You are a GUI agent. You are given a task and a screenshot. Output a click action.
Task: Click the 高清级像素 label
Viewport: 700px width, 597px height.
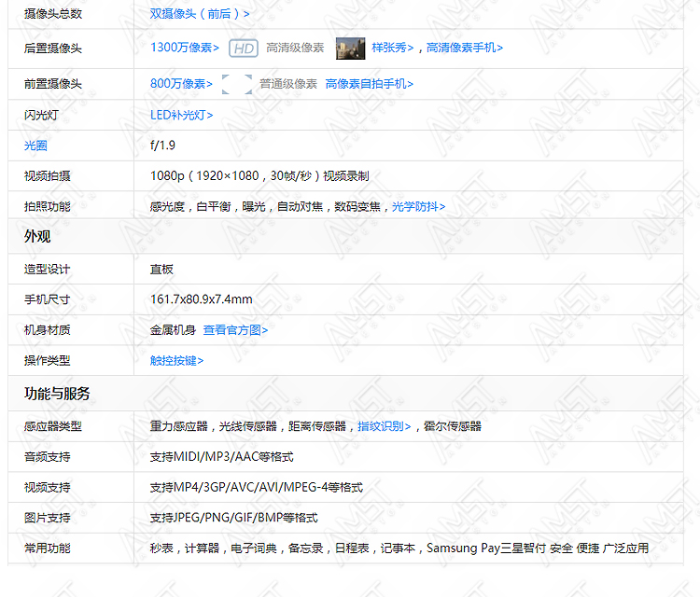(x=295, y=48)
